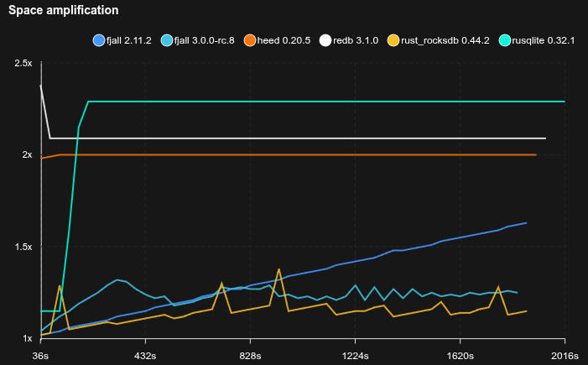
Task: Click the blue fjall 2.11.2 legend marker
Action: coord(98,40)
